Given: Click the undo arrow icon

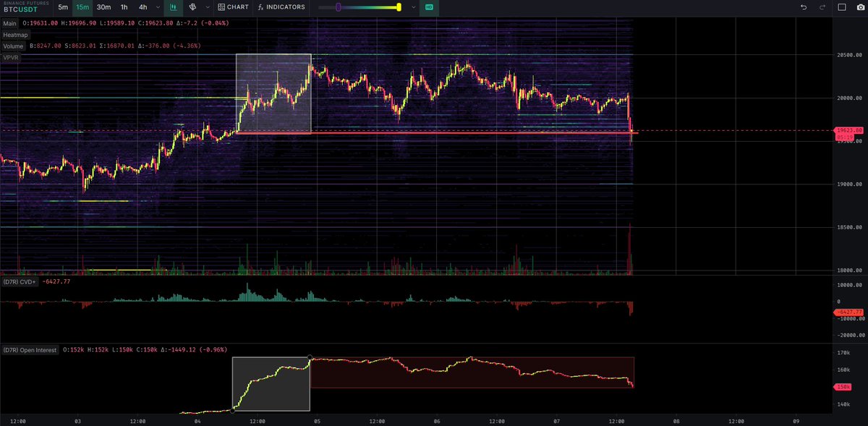Looking at the screenshot, I should pyautogui.click(x=803, y=7).
